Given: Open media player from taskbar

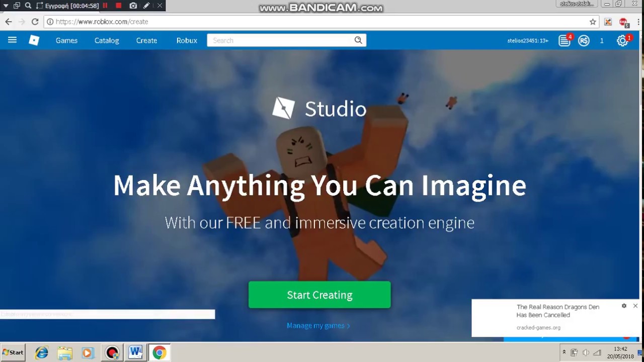Looking at the screenshot, I should pos(87,353).
